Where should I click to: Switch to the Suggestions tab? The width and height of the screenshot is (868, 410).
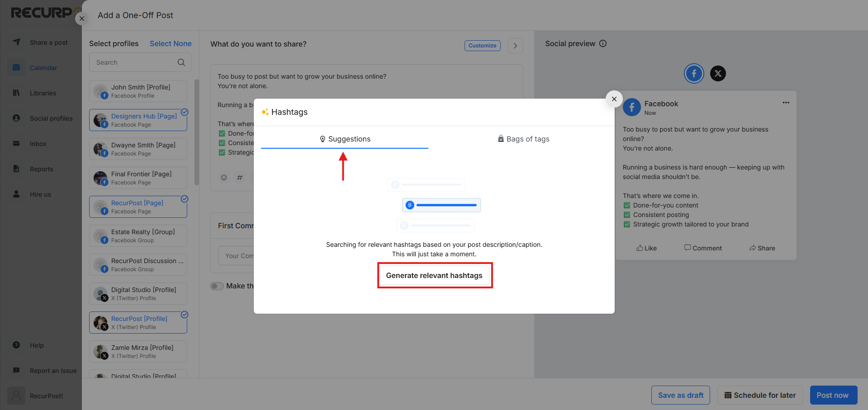[x=345, y=139]
